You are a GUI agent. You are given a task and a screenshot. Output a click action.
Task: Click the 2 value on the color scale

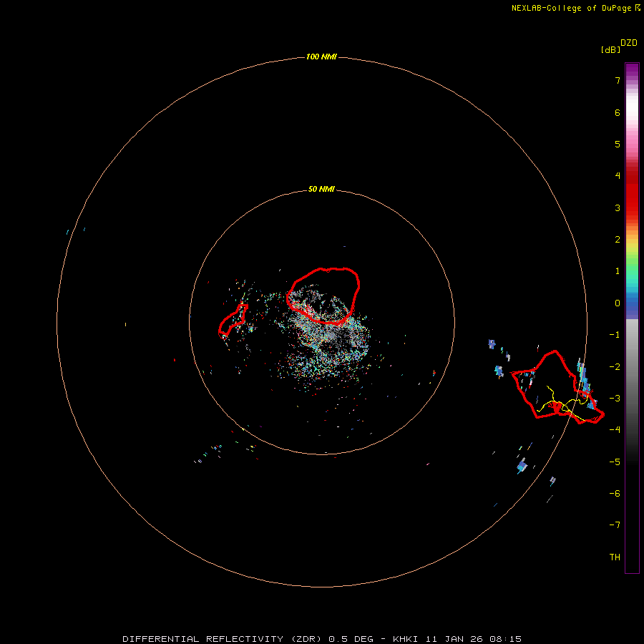click(618, 240)
